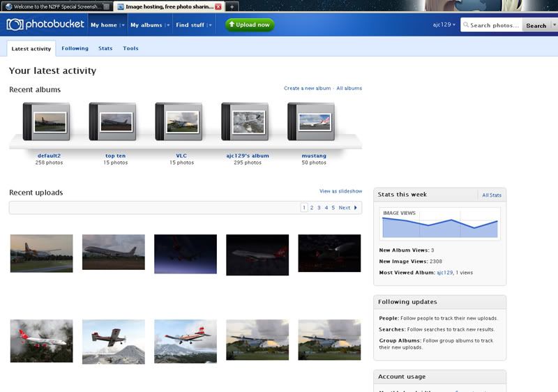Click the Search photos input field
The height and width of the screenshot is (392, 558).
[x=494, y=26]
